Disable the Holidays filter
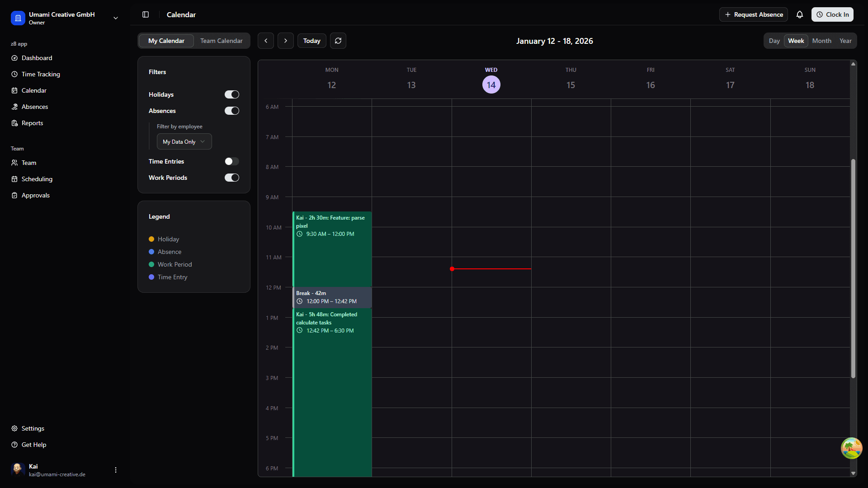Image resolution: width=868 pixels, height=488 pixels. 231,94
